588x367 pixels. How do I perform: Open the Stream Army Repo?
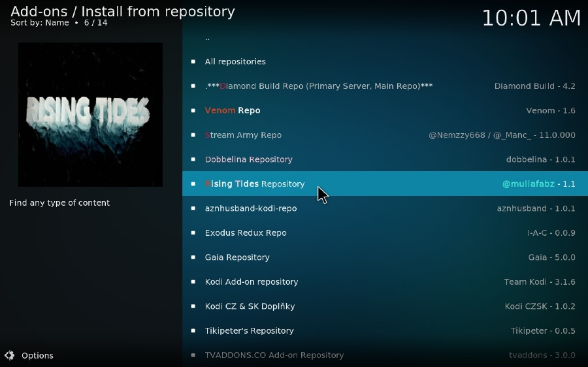[385, 135]
